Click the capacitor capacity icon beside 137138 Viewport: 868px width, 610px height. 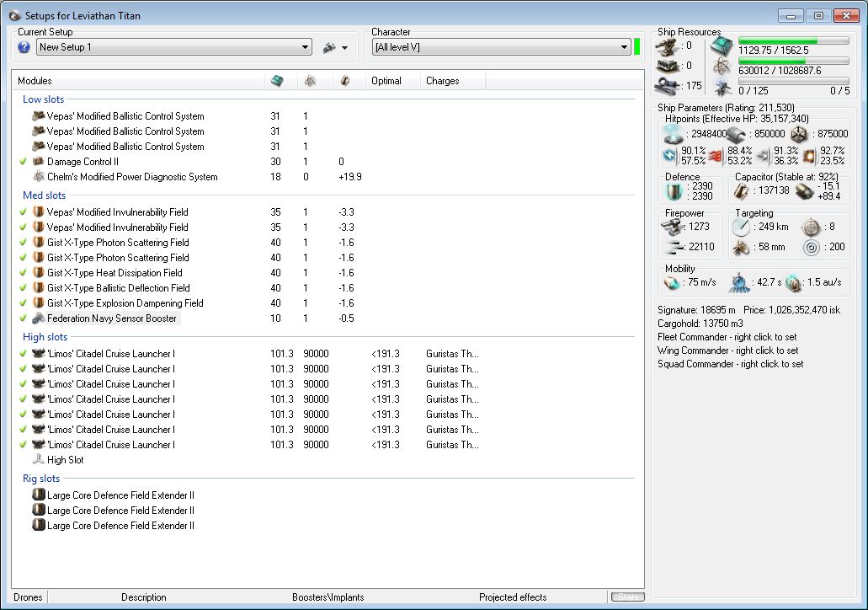pos(741,191)
